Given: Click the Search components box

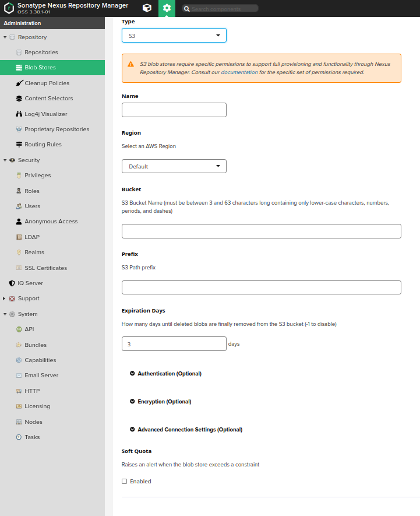Looking at the screenshot, I should pyautogui.click(x=220, y=9).
